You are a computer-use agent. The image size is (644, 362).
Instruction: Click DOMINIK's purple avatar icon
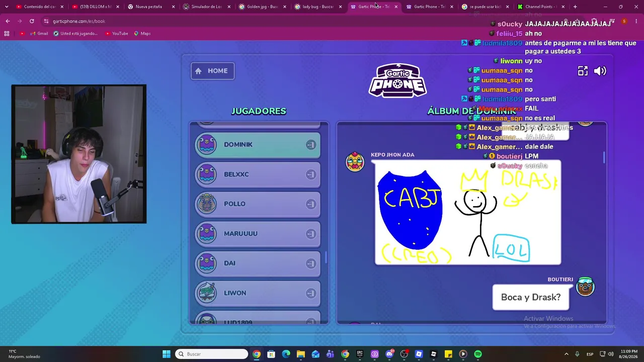(x=207, y=145)
